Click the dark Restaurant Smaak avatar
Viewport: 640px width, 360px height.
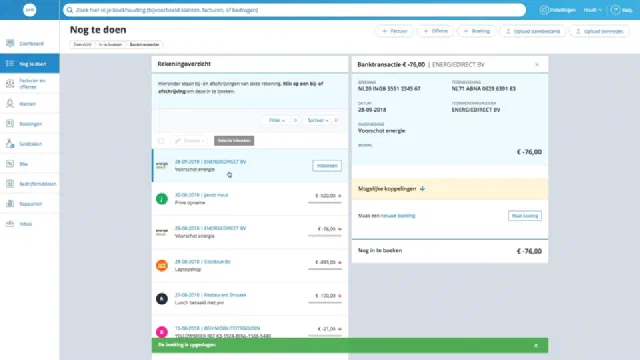click(x=162, y=299)
